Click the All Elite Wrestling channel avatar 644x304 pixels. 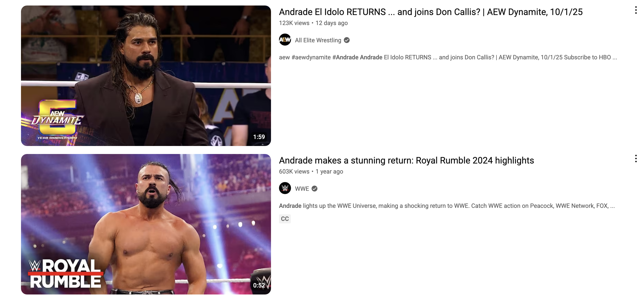tap(285, 40)
